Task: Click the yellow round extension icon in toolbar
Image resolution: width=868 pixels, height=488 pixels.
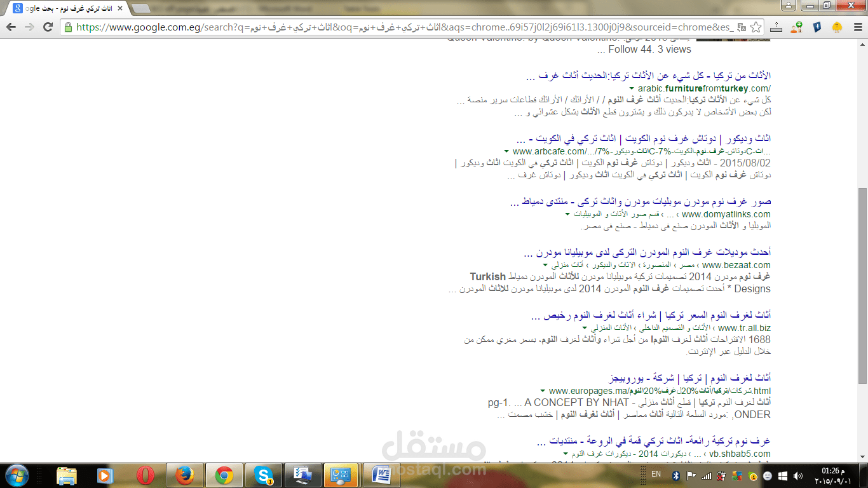Action: click(x=837, y=27)
